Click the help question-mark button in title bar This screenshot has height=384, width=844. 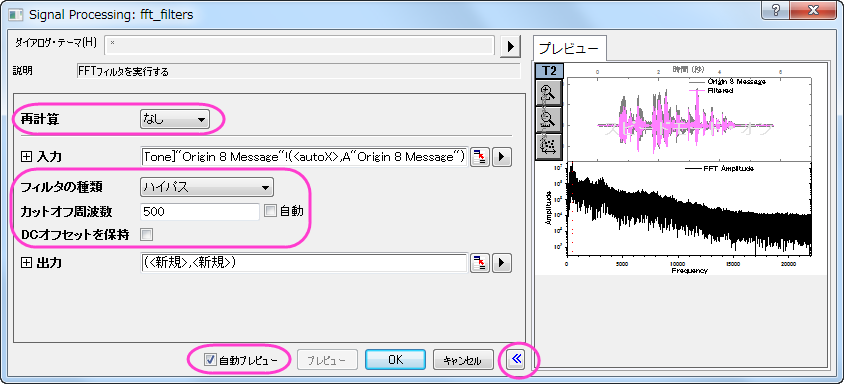[776, 11]
